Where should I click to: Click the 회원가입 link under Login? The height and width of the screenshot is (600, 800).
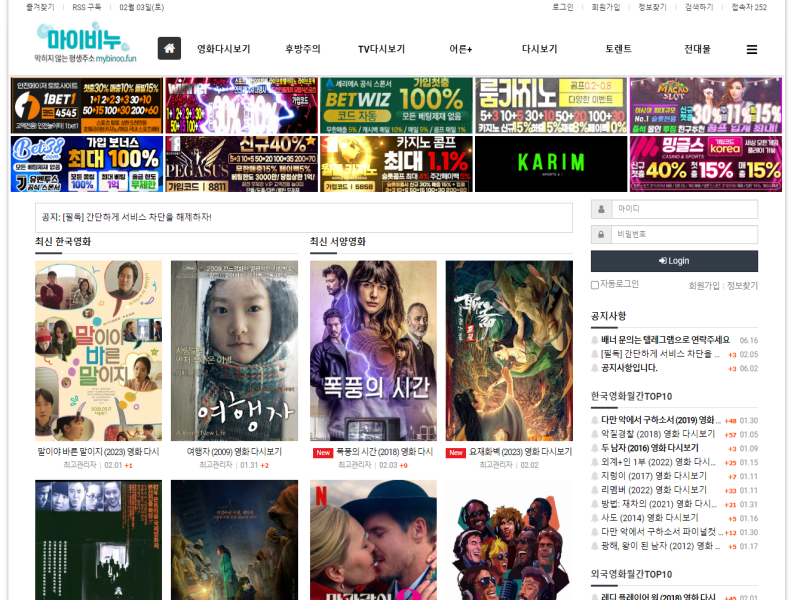[703, 285]
